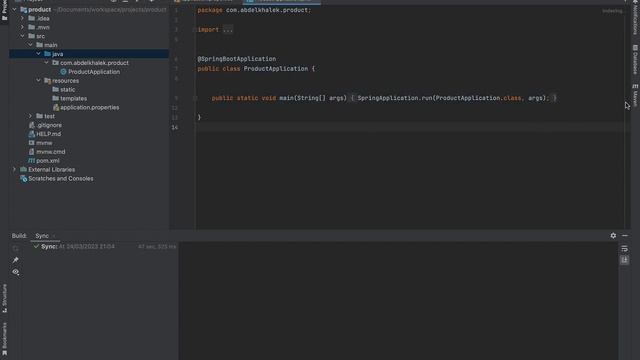
Task: Open the Maven tool window
Action: 635,96
